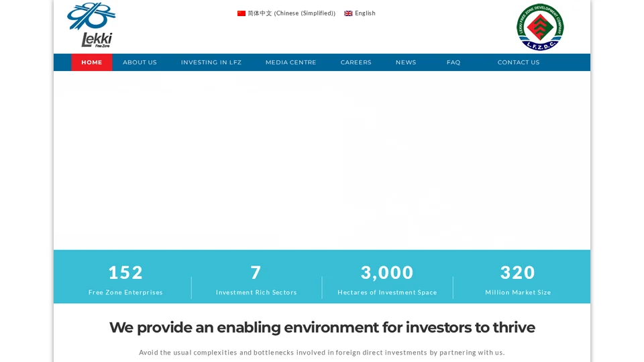The image size is (644, 362).
Task: Click the 'Avoid the usual complexities' paragraph
Action: tap(322, 352)
